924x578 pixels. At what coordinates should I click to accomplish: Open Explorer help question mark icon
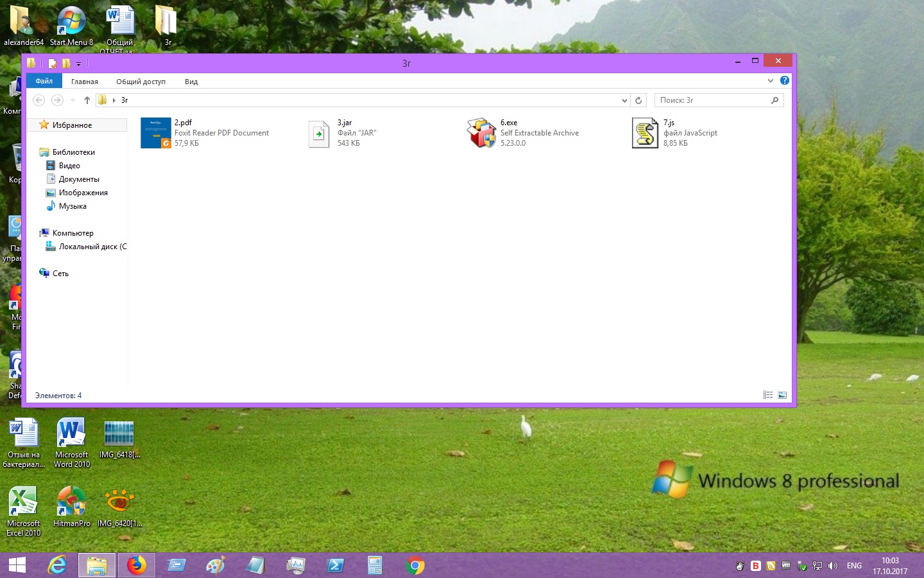coord(784,81)
